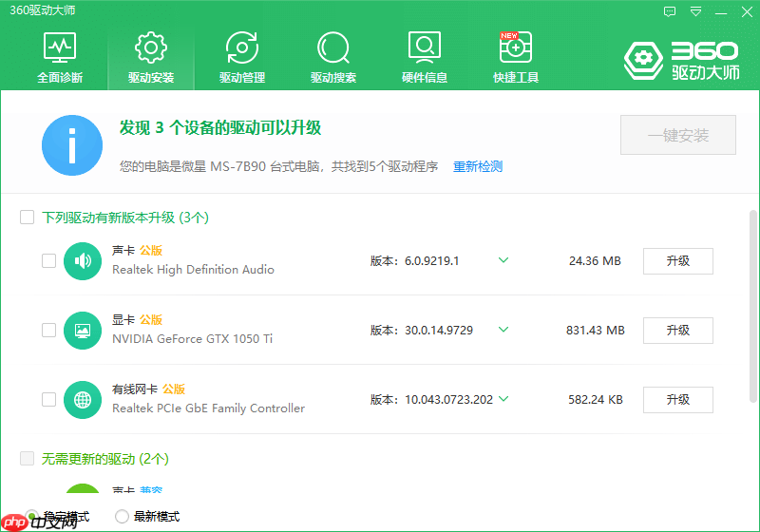The image size is (760, 532).
Task: Check the 下列驱动有新版本升级 select-all checkbox
Action: [28, 217]
